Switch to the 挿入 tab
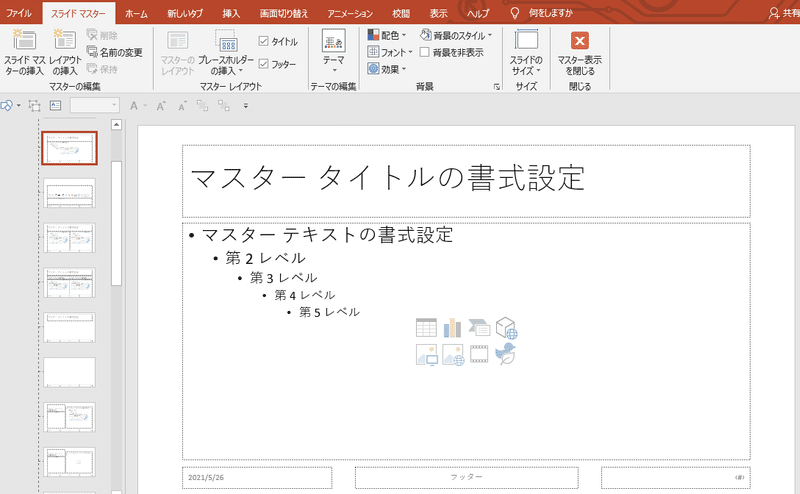800x494 pixels. (231, 13)
